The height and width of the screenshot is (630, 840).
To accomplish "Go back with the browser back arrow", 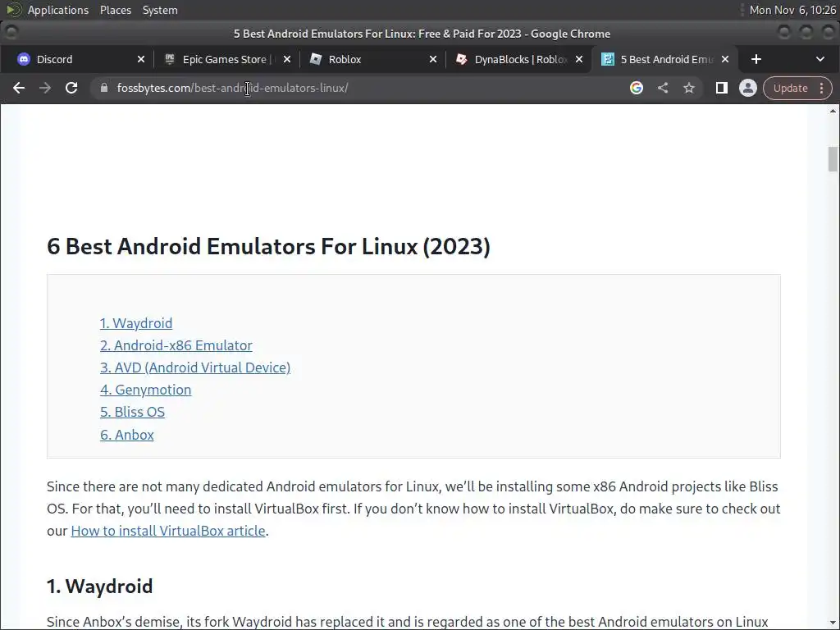I will [x=19, y=88].
